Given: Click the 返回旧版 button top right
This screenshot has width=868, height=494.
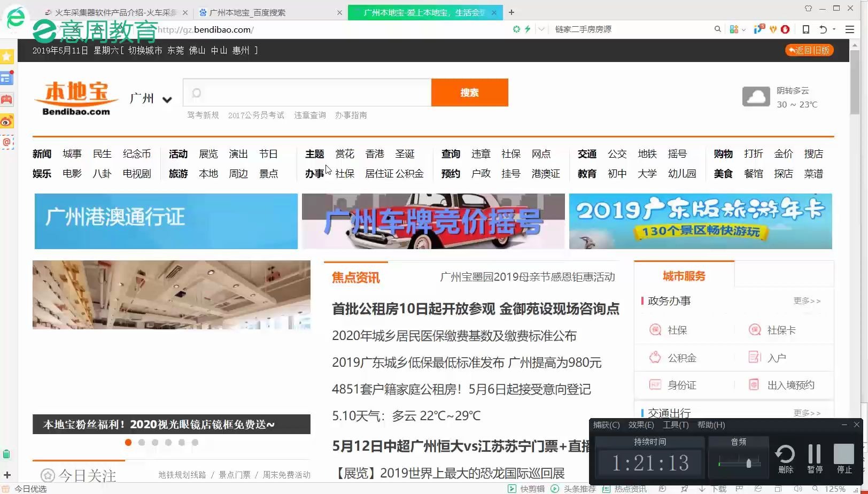Looking at the screenshot, I should pyautogui.click(x=809, y=50).
